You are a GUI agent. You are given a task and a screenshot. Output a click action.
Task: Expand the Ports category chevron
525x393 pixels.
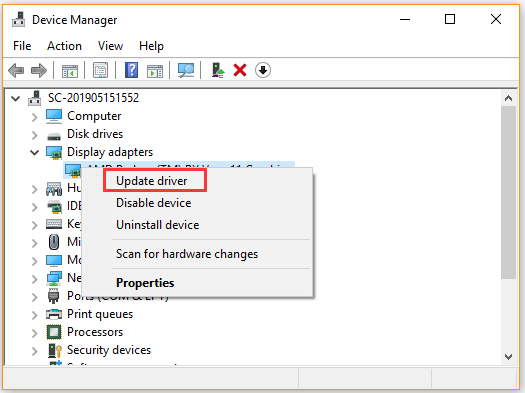click(x=34, y=297)
